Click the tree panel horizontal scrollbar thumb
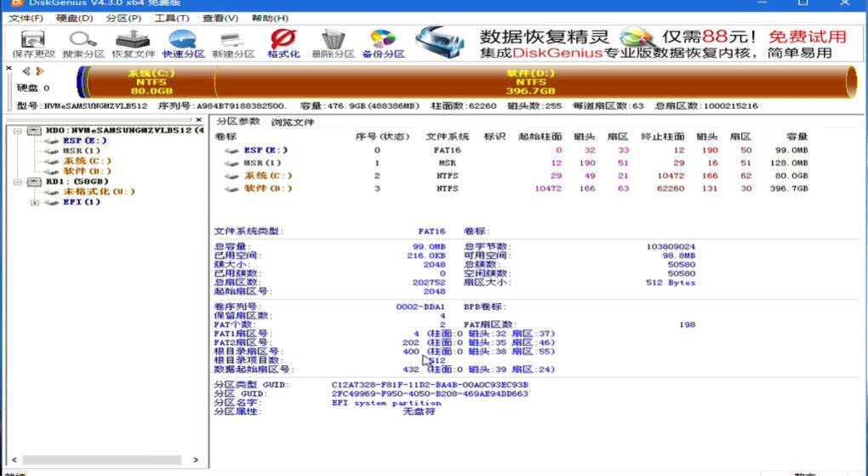Screen dimensions: 868x476 tap(102, 460)
